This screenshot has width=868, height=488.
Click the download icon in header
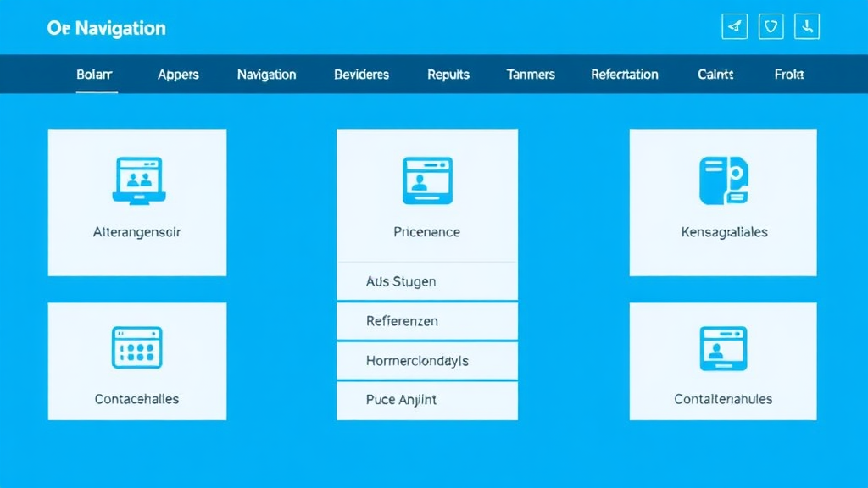tap(807, 27)
